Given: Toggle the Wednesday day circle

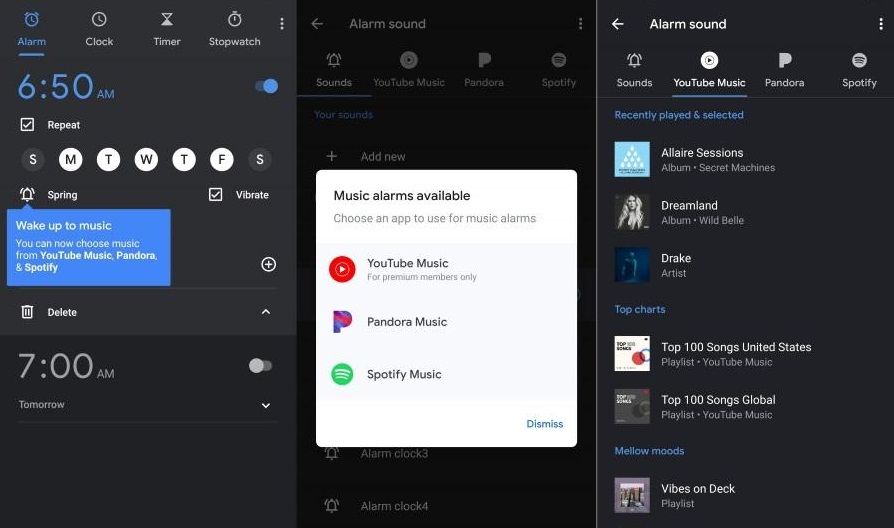Looking at the screenshot, I should (x=147, y=160).
